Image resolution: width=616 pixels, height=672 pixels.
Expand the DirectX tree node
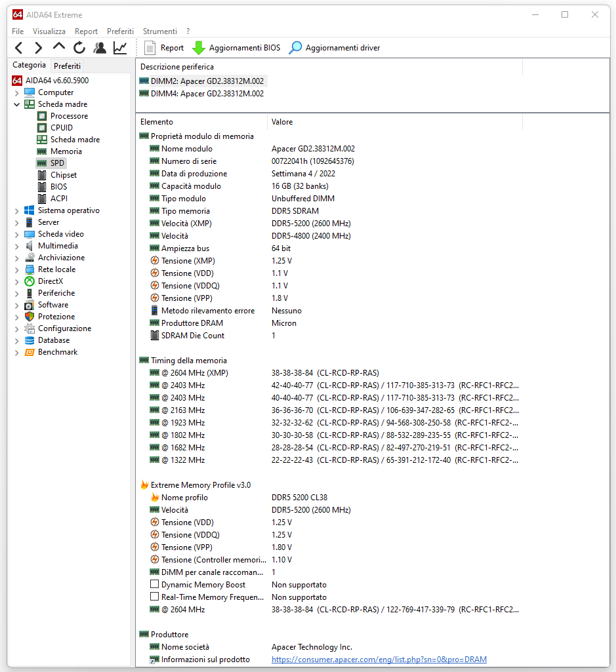pos(17,281)
